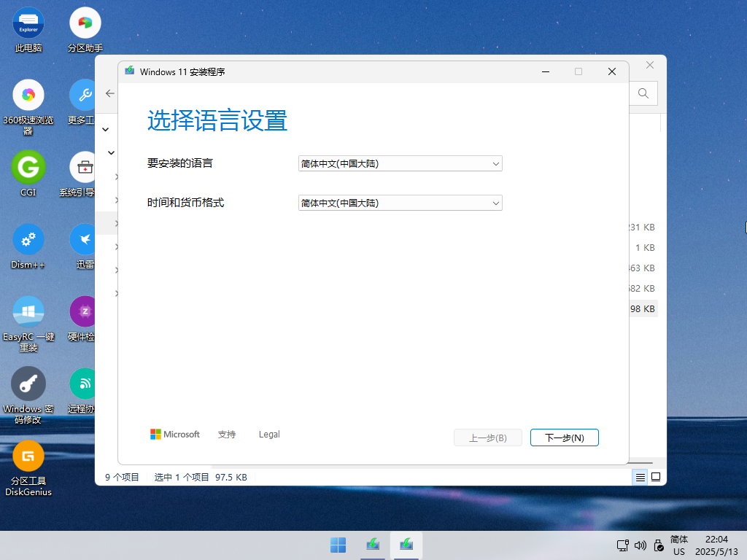Open the Windows 密码修改 key icon
Screen dimensions: 747x560
click(28, 396)
